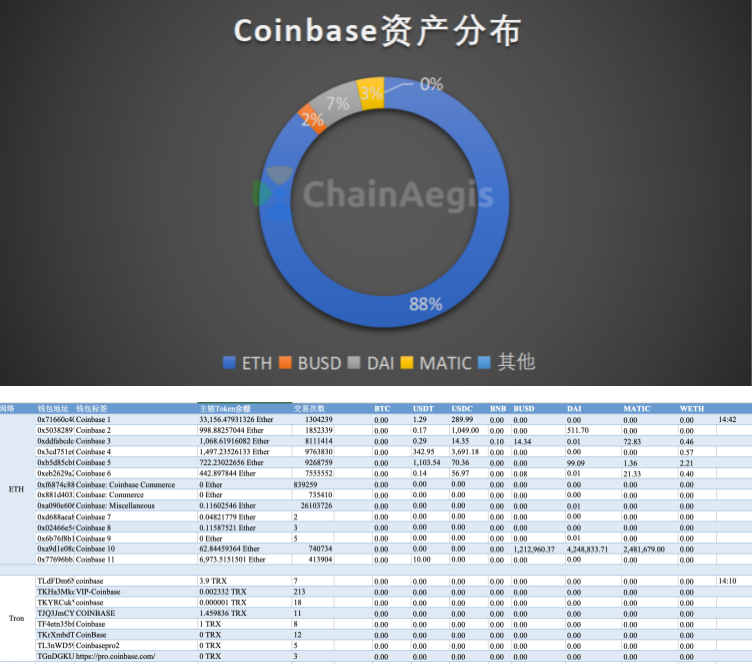Screen dimensions: 754x666
Task: Select the chart title Coinbase资产分布
Action: (377, 31)
